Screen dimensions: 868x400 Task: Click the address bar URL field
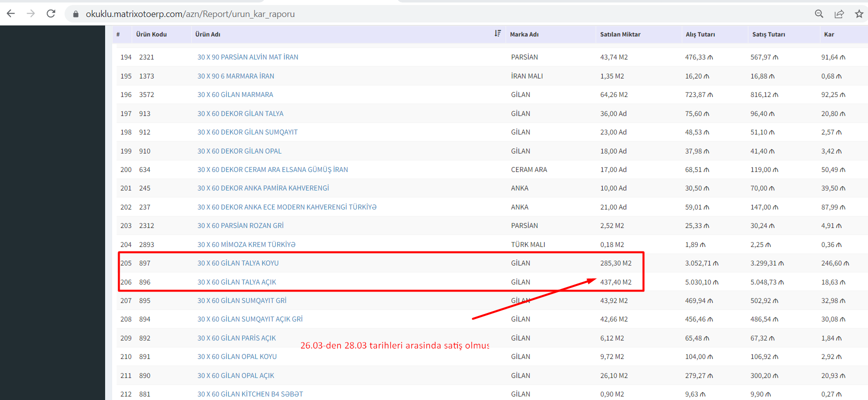300,14
